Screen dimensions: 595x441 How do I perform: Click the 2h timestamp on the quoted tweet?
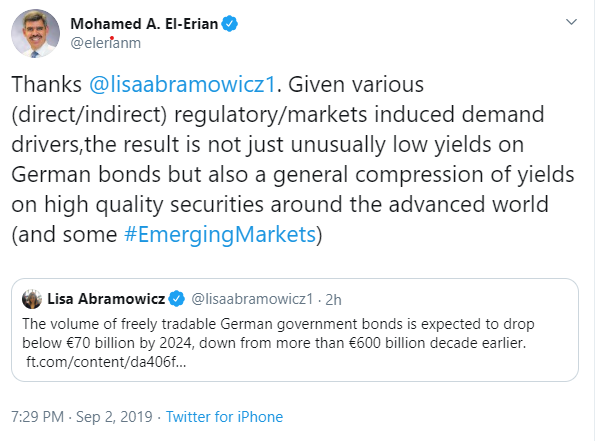[x=334, y=300]
